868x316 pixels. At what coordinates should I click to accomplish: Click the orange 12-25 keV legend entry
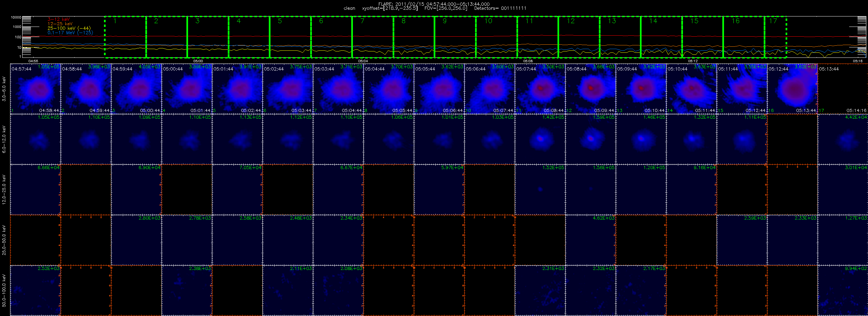point(60,24)
